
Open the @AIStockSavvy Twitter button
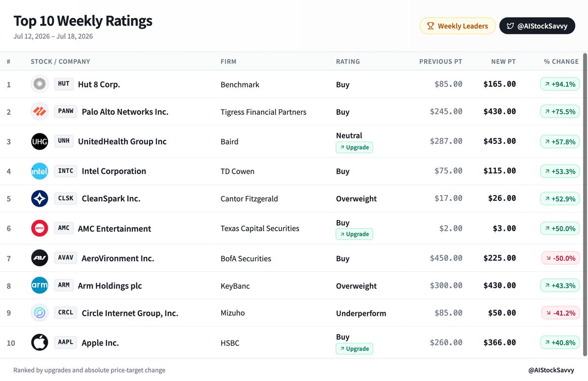pyautogui.click(x=537, y=26)
